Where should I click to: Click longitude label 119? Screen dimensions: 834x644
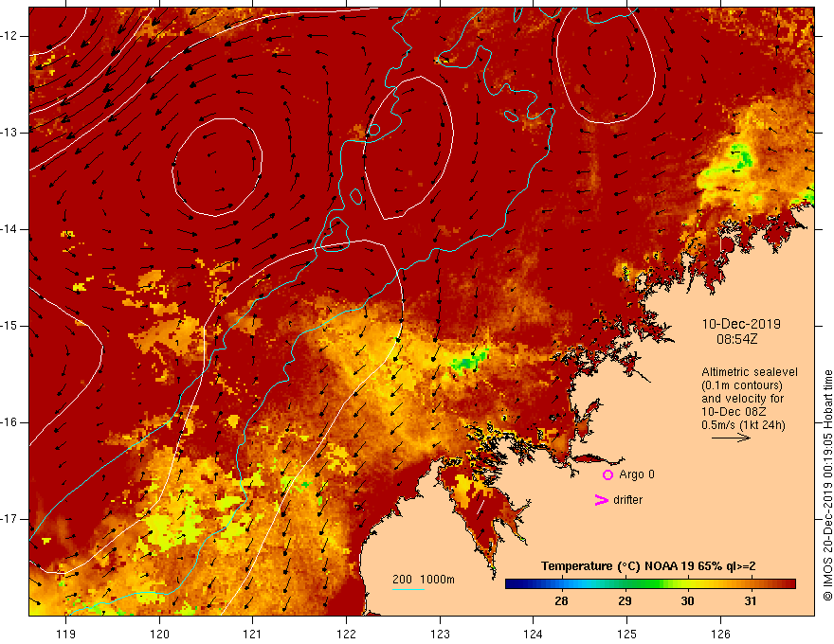point(66,634)
